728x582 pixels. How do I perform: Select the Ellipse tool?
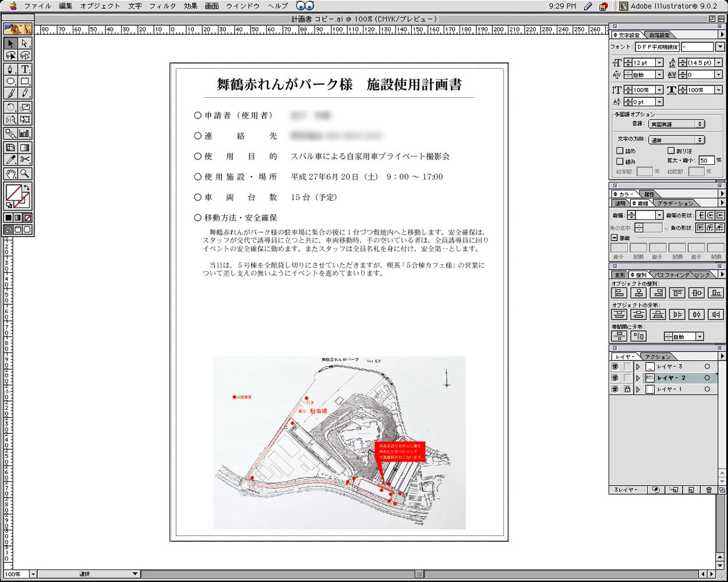click(10, 81)
